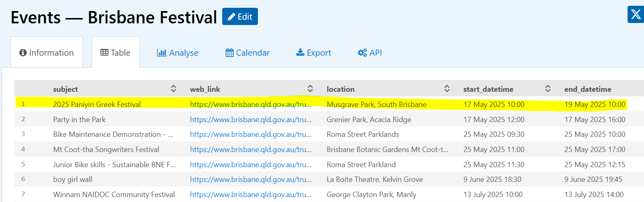This screenshot has height=202, width=644.
Task: Open web link for Paniyiri Greek Festival
Action: point(251,104)
